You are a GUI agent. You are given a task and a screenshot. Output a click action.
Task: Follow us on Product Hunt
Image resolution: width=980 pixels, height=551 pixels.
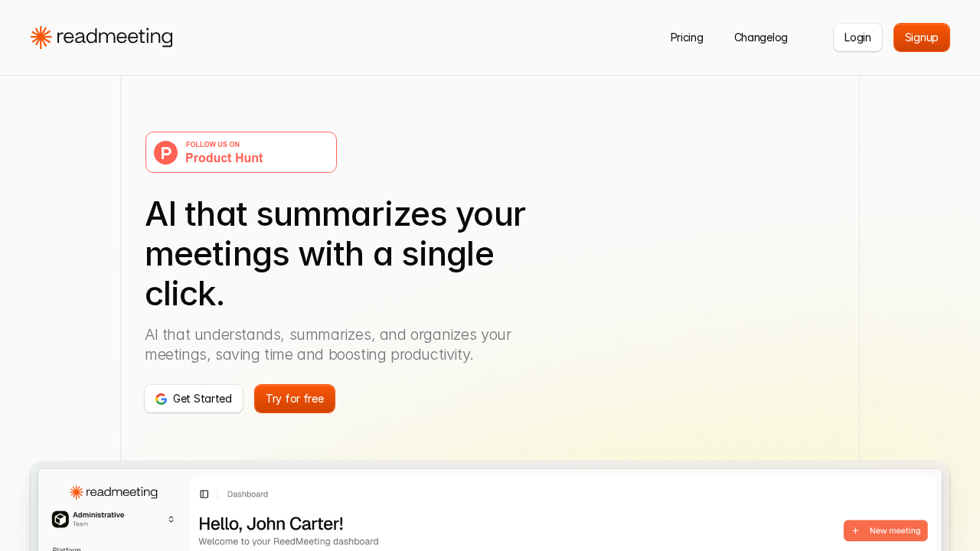point(240,152)
